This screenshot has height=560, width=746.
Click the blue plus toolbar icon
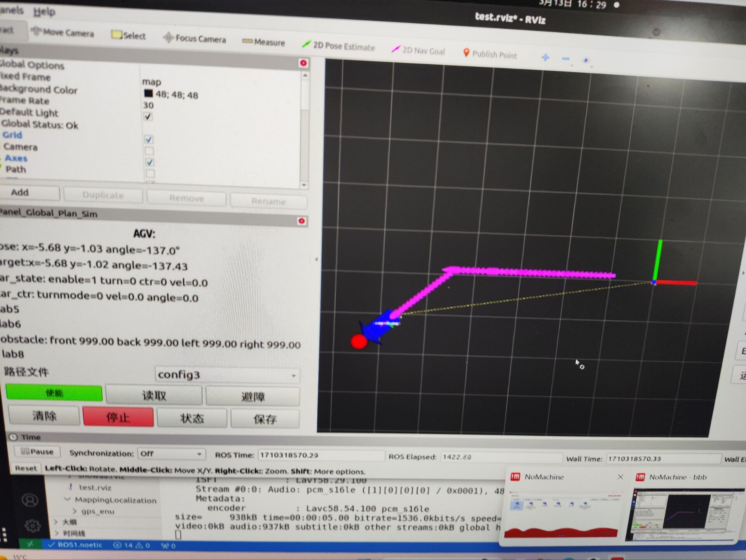pos(545,57)
